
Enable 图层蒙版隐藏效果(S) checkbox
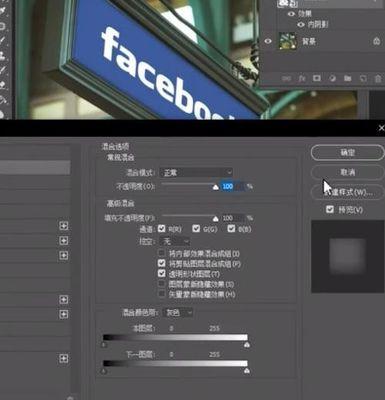162,284
